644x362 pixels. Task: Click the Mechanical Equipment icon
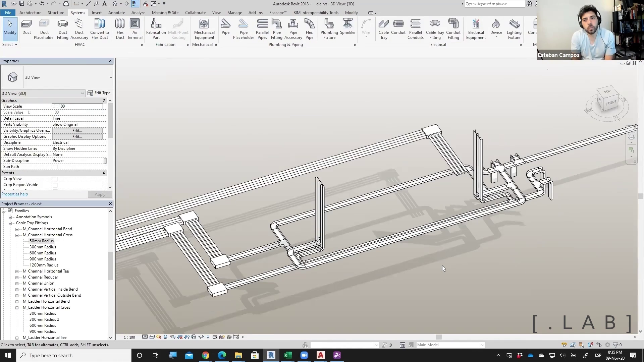click(204, 24)
